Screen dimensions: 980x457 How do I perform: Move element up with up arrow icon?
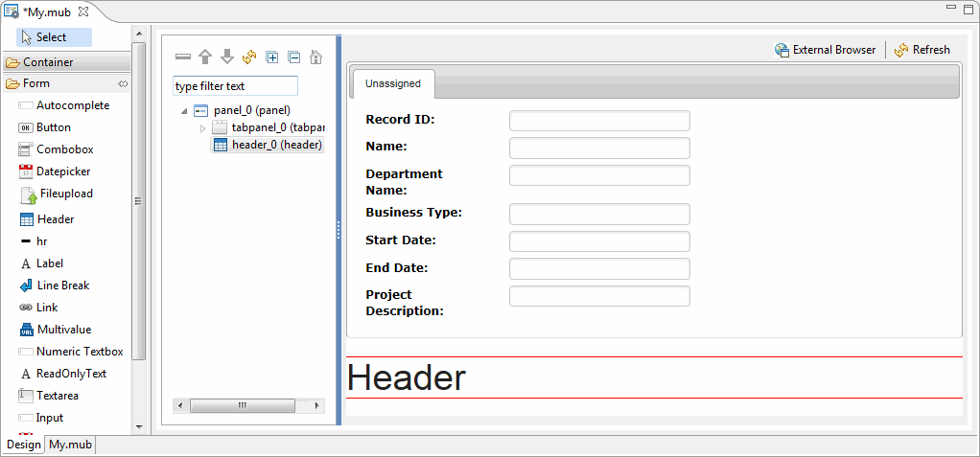205,57
